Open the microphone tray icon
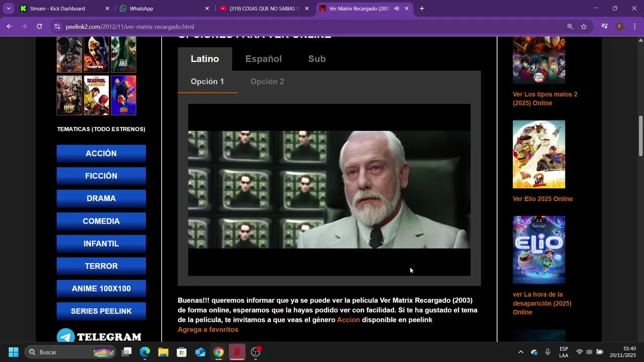 [547, 352]
